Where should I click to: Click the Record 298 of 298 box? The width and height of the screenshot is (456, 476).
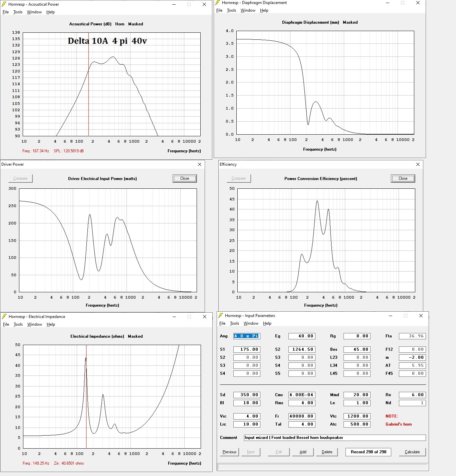(x=369, y=452)
